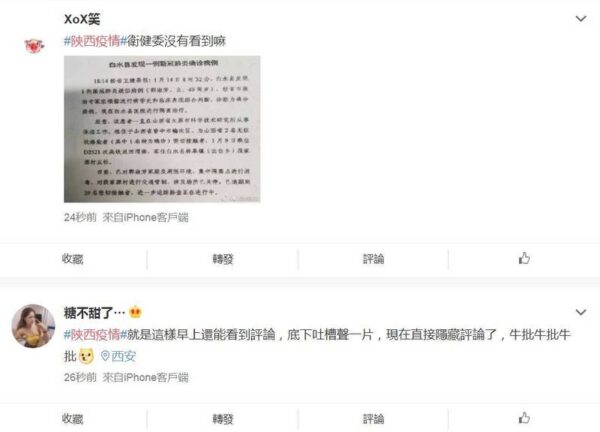Click the doge emoji in second post

(86, 356)
